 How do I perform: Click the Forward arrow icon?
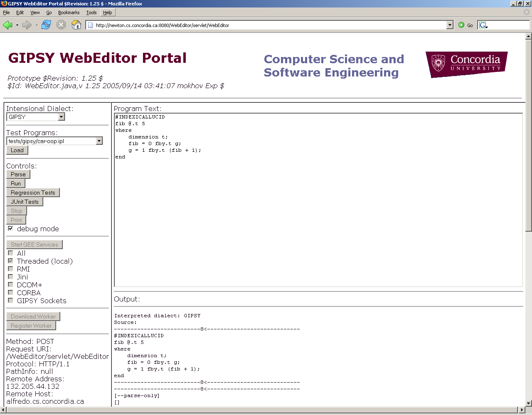point(27,25)
